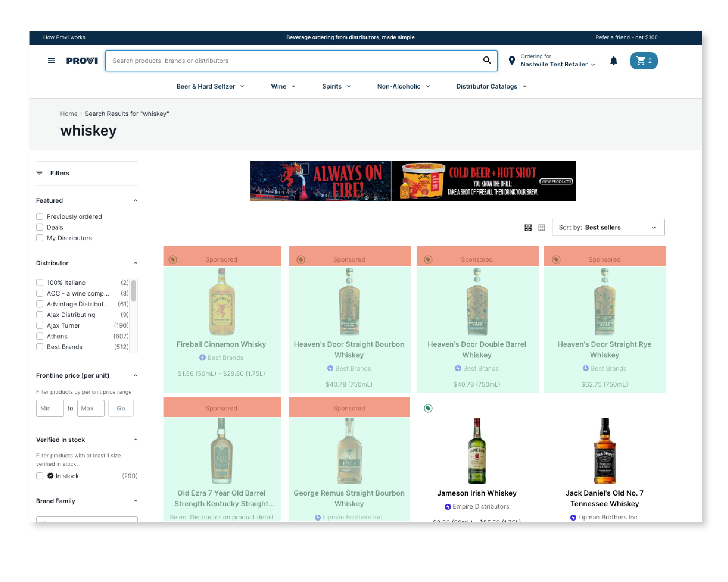This screenshot has width=728, height=582.
Task: Open the Wine menu
Action: click(283, 86)
